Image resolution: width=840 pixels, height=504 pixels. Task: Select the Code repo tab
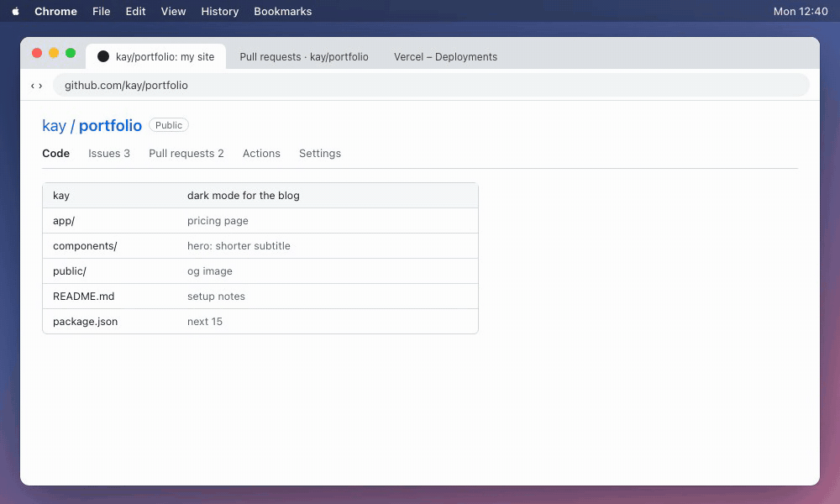pyautogui.click(x=55, y=153)
